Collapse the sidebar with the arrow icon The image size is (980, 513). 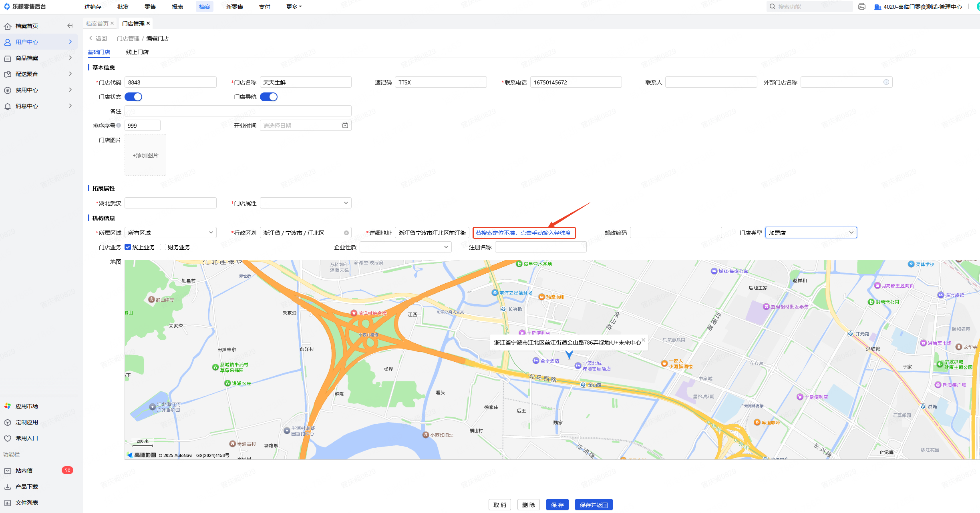[70, 26]
